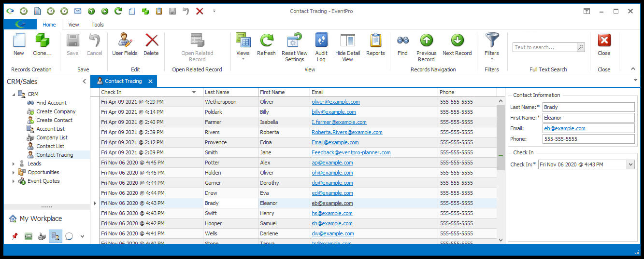The width and height of the screenshot is (644, 259).
Task: Expand the Leads tree node
Action: [14, 164]
